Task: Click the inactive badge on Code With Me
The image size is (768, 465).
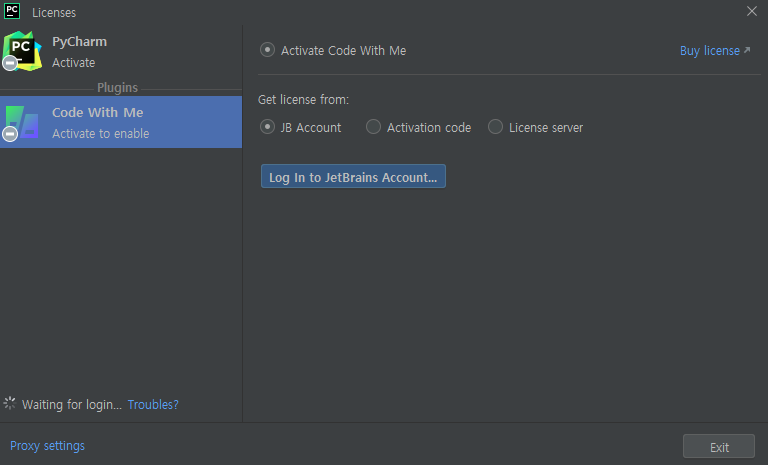Action: point(10,133)
